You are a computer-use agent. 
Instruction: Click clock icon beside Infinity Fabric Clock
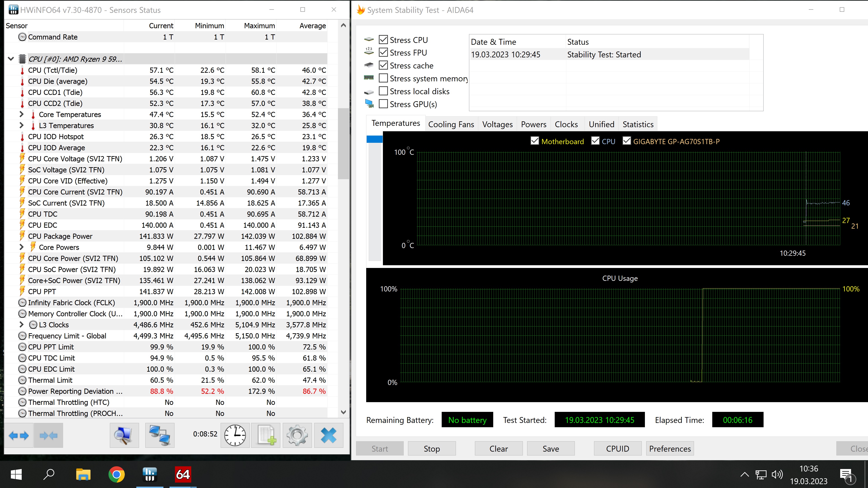(22, 303)
